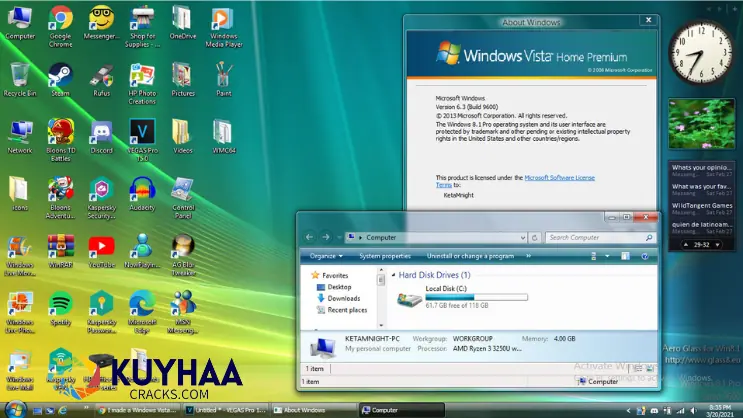Expand the address bar history dropdown

click(524, 238)
